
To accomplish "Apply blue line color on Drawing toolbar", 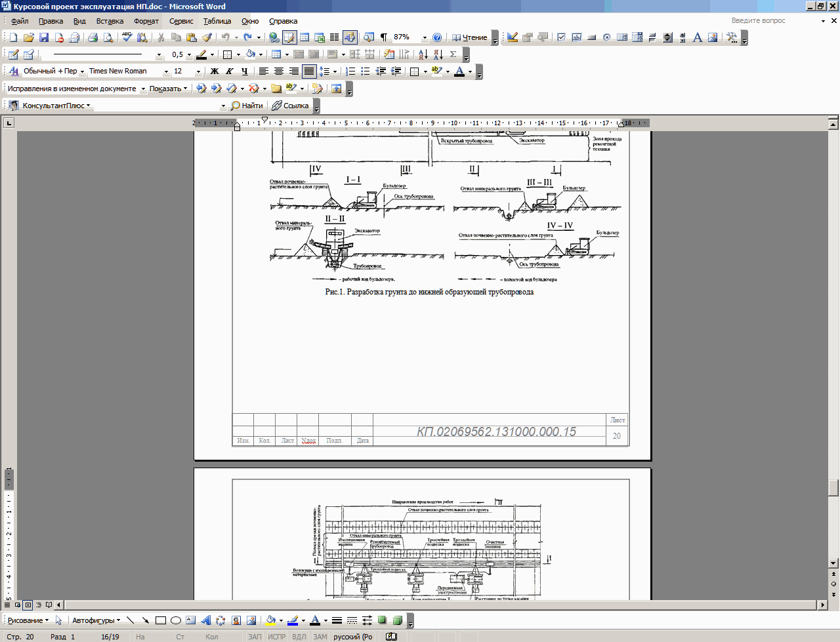I will [293, 620].
